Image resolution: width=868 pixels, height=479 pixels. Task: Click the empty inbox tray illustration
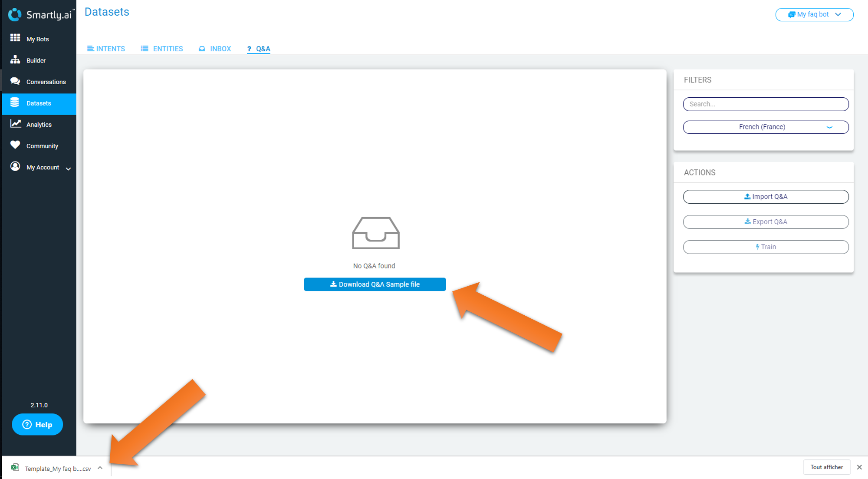pyautogui.click(x=375, y=233)
